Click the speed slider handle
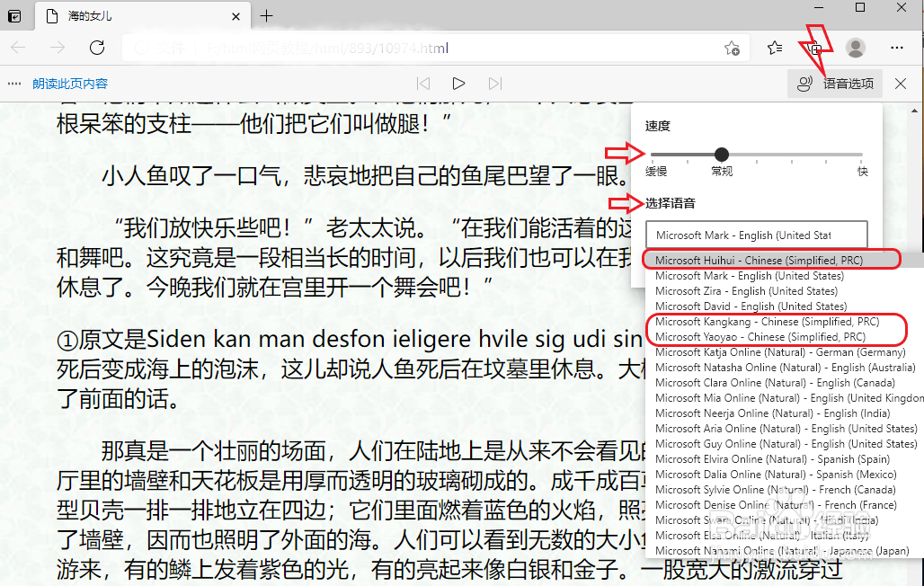Viewport: 924px width, 586px height. tap(721, 155)
